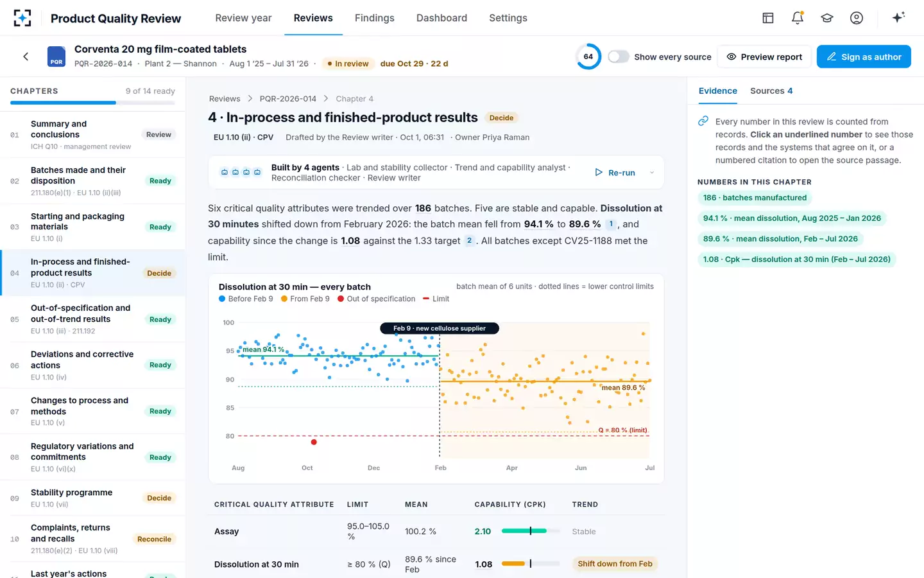Select the Reviews tab
Viewport: 924px width, 578px height.
313,18
